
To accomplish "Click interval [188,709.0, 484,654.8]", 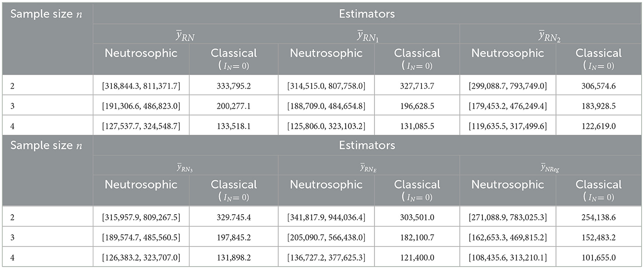I will tap(326, 106).
